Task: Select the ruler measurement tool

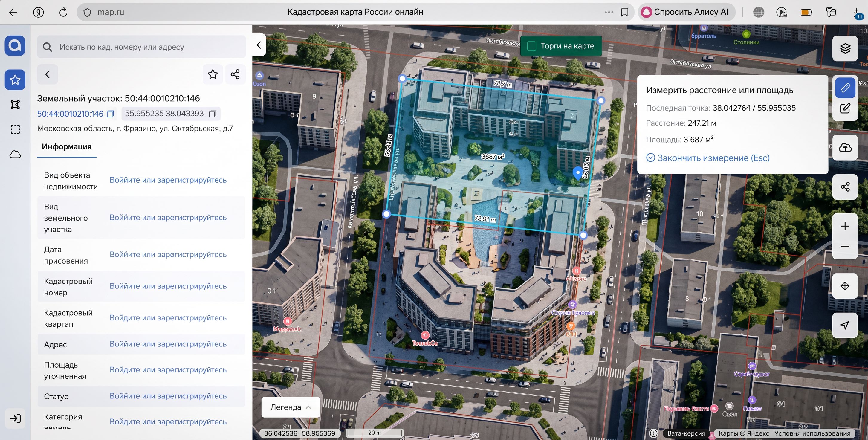Action: (845, 88)
